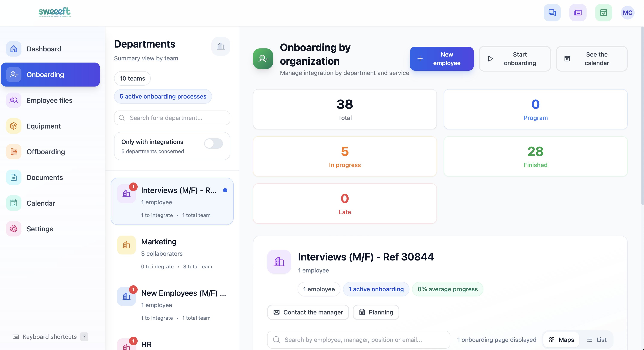Open Settings from the sidebar
This screenshot has width=644, height=350.
(x=40, y=229)
